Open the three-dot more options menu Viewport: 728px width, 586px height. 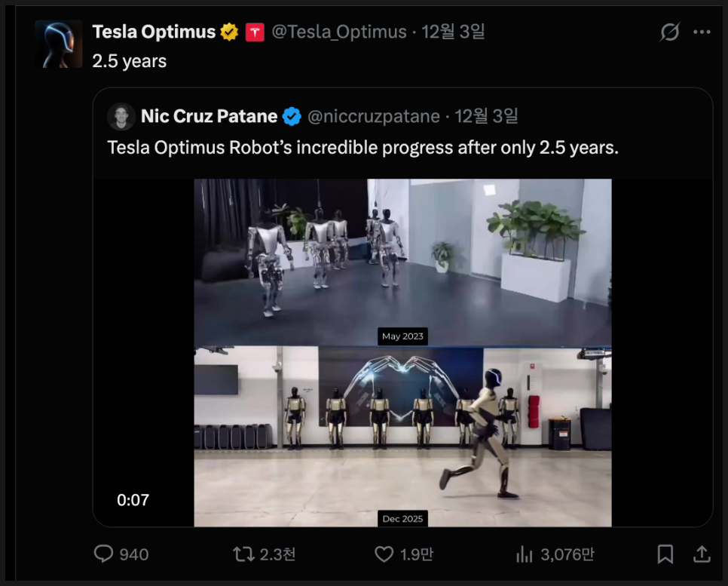coord(701,32)
